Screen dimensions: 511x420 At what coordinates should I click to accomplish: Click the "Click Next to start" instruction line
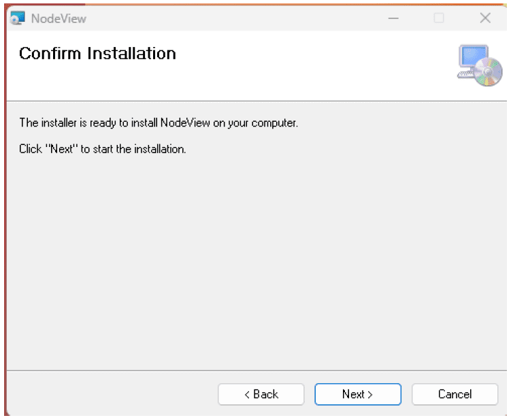point(102,148)
